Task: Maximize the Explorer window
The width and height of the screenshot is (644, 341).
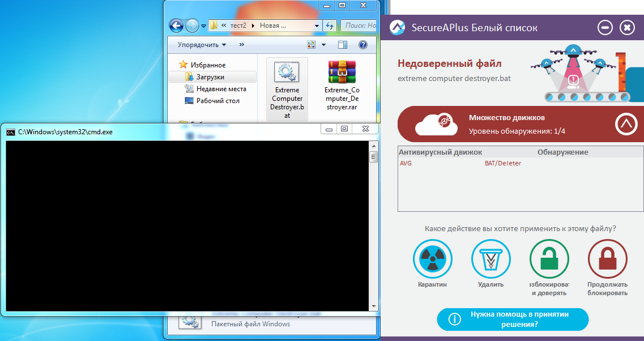Action: coord(342,6)
